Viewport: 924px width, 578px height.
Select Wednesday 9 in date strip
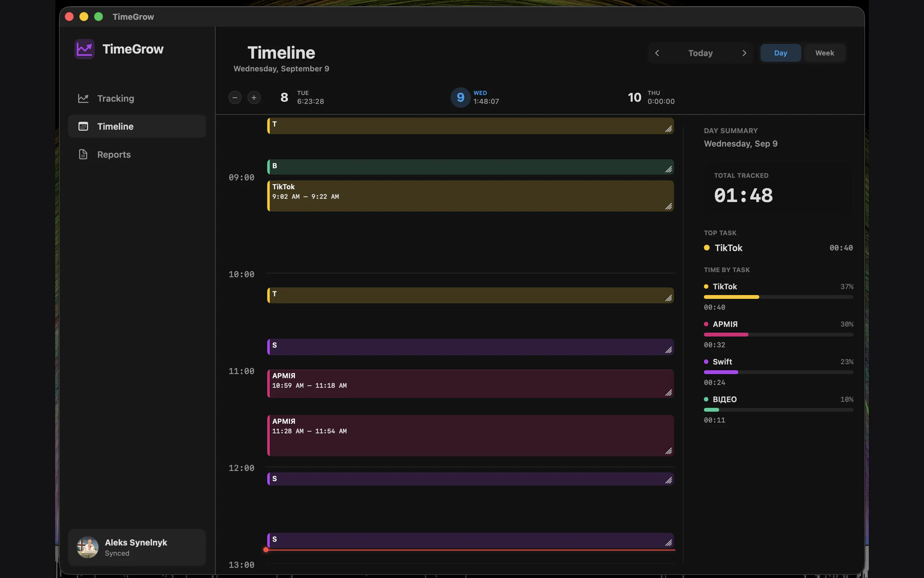tap(475, 98)
